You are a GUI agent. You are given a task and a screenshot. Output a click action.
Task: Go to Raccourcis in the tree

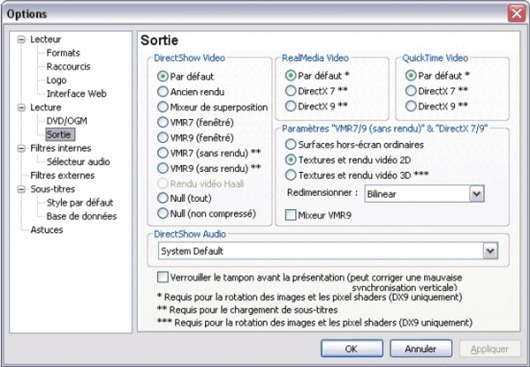[x=68, y=67]
